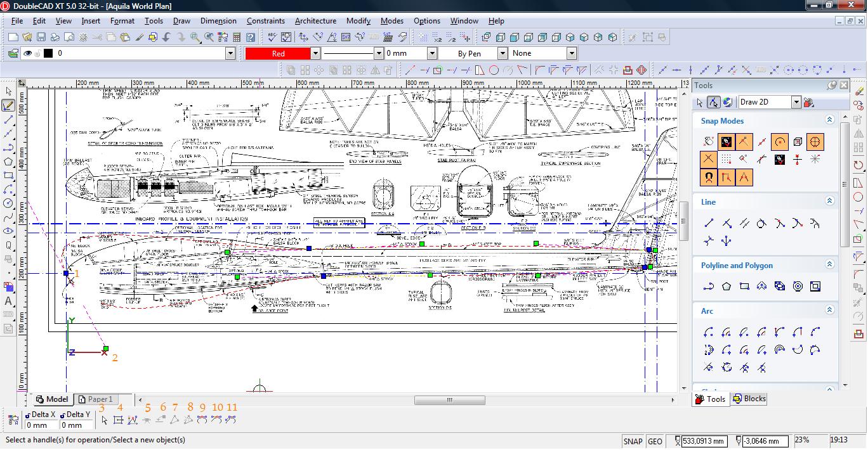868x450 pixels.
Task: Click the Help question mark icon
Action: (251, 37)
